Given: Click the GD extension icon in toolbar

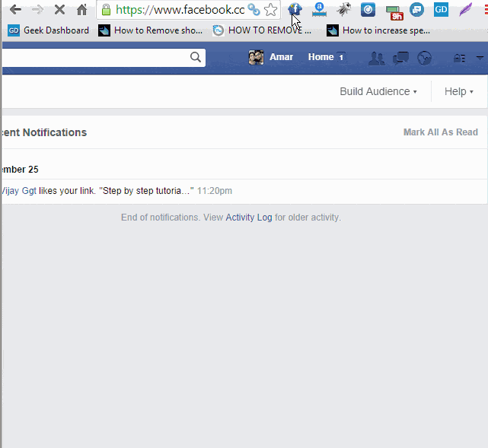Looking at the screenshot, I should point(441,10).
